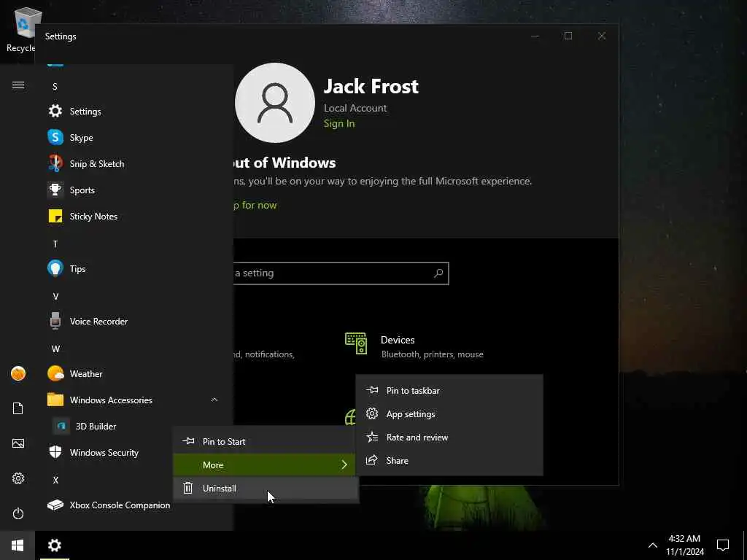Jump to the V letter header
The image size is (747, 560).
point(55,296)
